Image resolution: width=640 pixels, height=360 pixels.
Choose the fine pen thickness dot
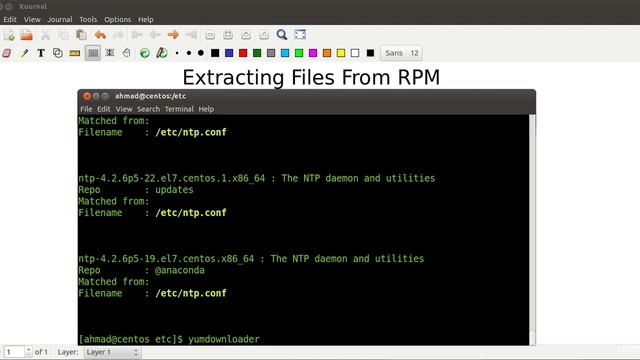pos(177,53)
